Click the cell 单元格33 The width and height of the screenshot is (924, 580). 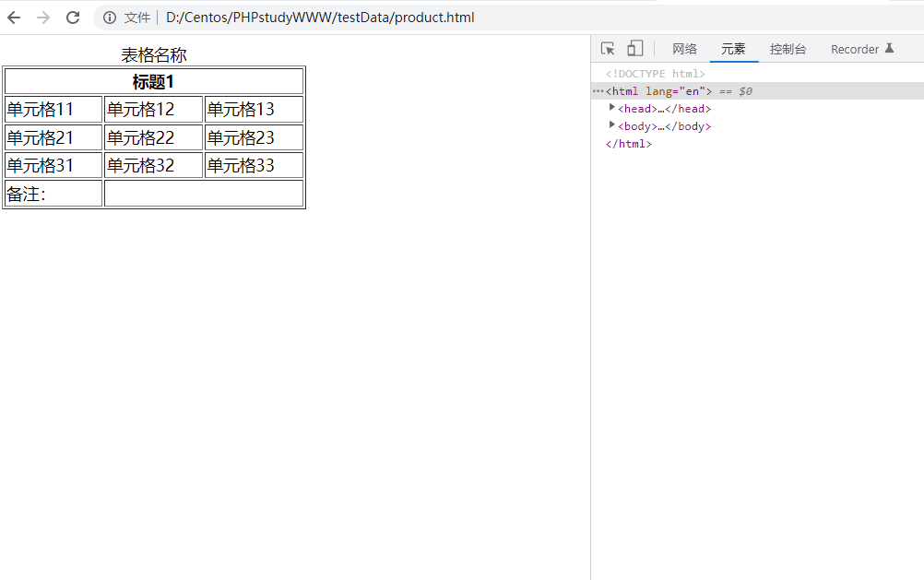(254, 165)
